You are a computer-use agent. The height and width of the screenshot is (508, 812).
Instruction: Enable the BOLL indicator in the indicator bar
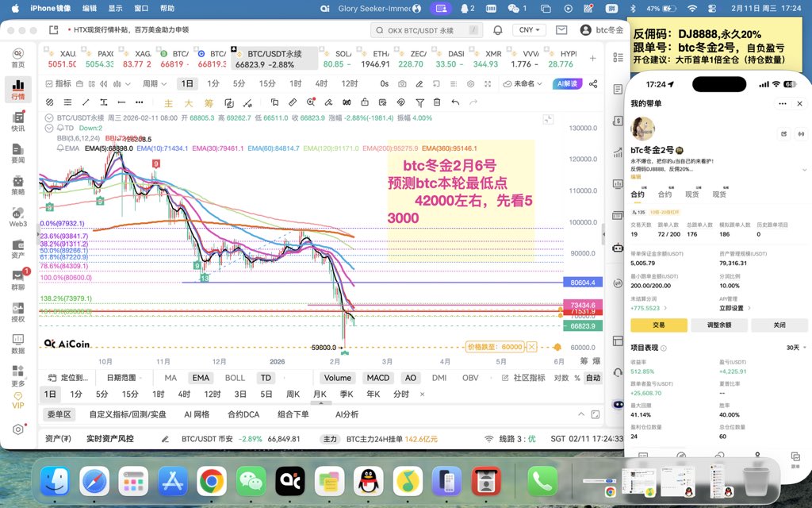click(x=235, y=378)
